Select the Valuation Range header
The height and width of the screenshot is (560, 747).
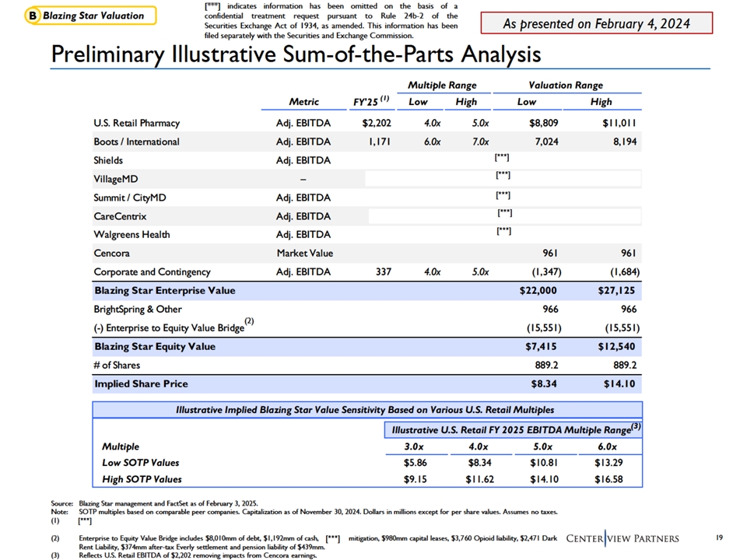coord(566,85)
